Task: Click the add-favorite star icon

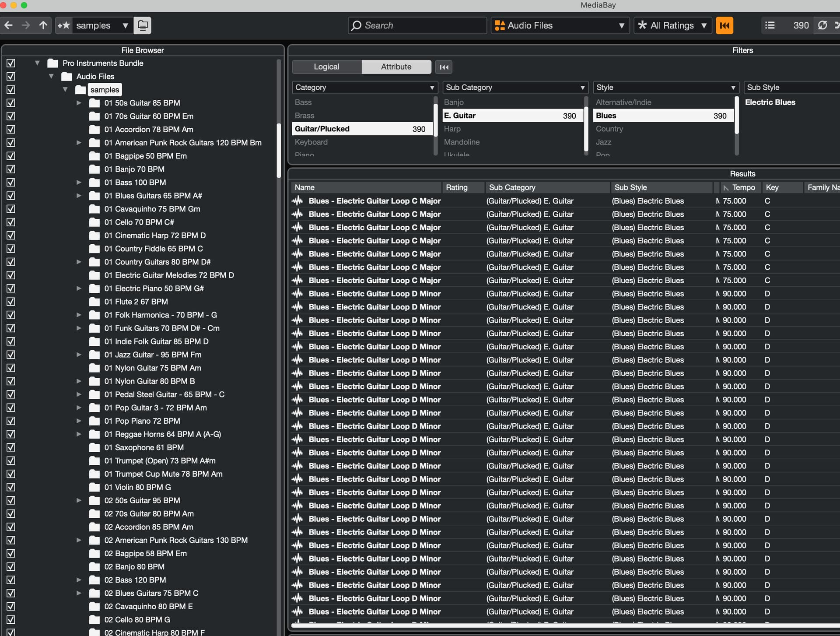Action: coord(63,25)
